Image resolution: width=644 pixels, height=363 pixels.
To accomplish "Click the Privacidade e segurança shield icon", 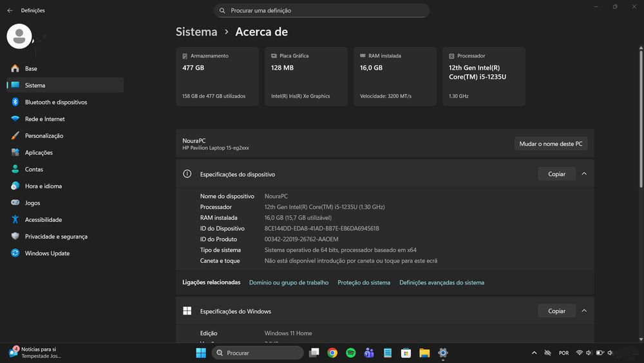I will (15, 237).
